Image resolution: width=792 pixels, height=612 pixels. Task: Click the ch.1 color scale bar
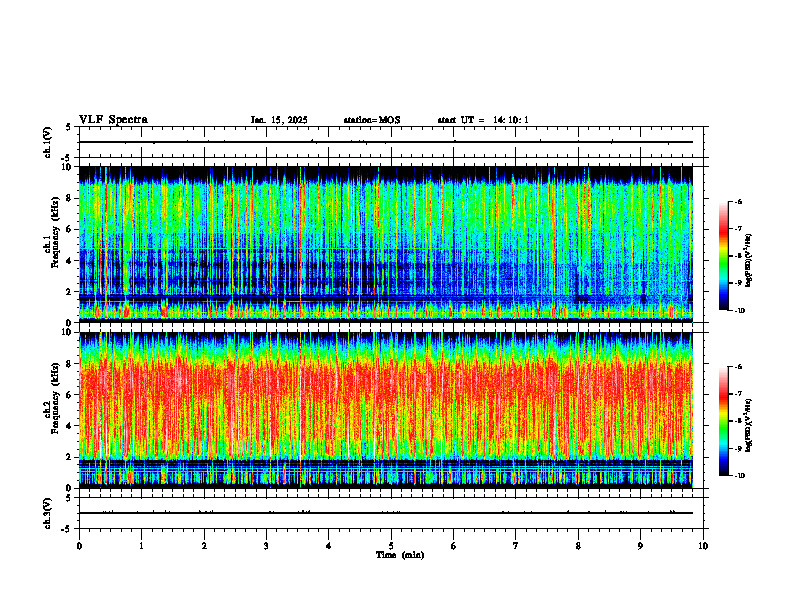click(x=723, y=256)
